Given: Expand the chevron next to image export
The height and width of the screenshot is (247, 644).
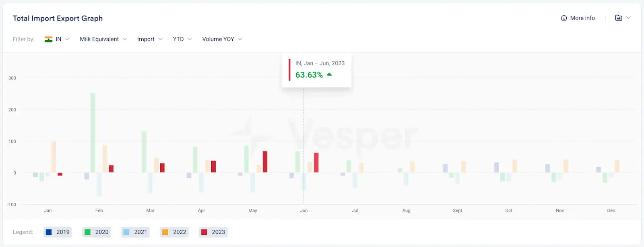Looking at the screenshot, I should tap(628, 18).
